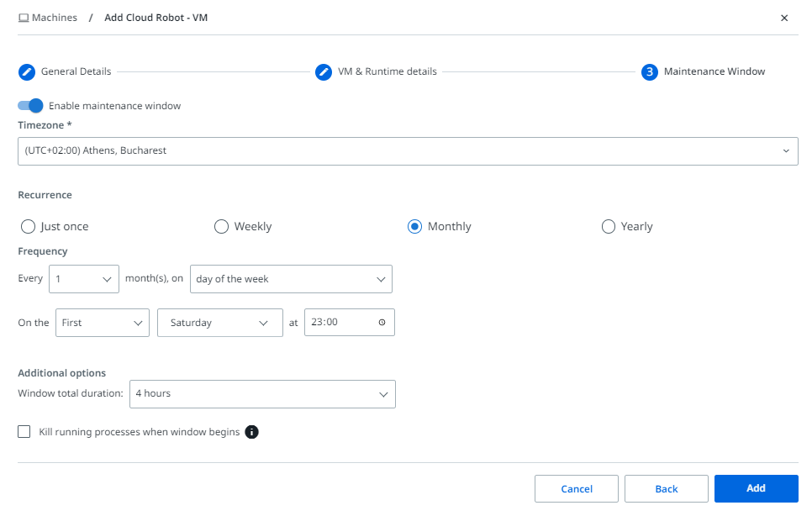Screen dimensions: 812x516
Task: Open the clock icon in the time field
Action: point(382,323)
